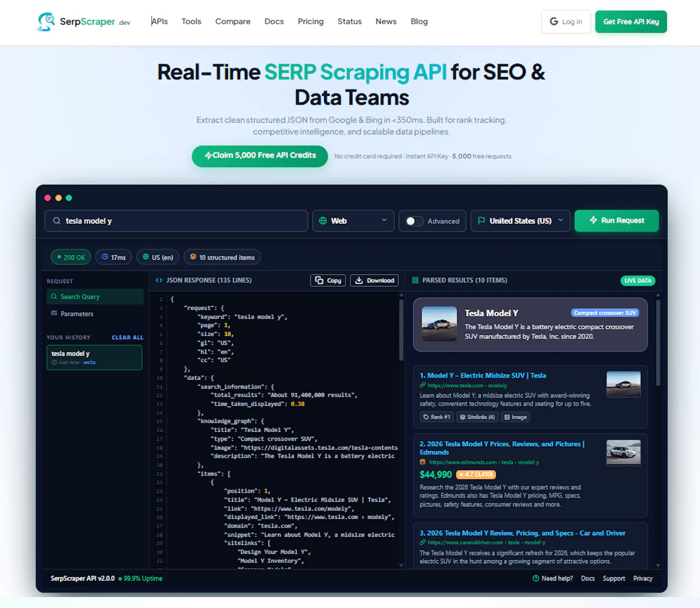This screenshot has width=700, height=608.
Task: Toggle the Advanced switch on
Action: 414,221
